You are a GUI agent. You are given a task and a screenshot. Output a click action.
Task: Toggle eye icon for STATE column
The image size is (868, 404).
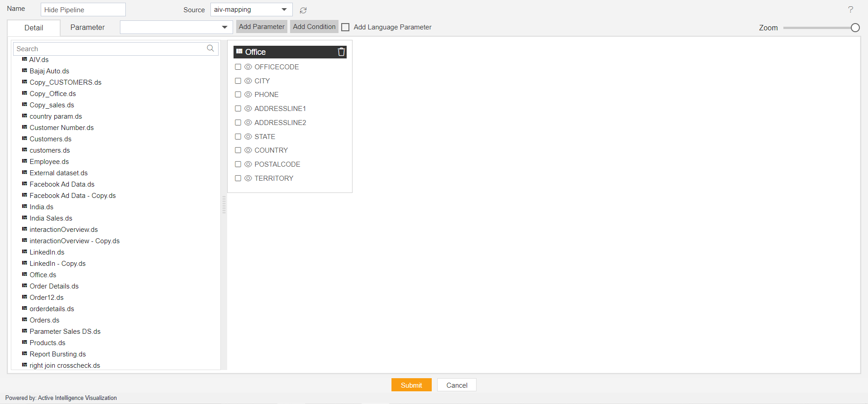tap(248, 136)
